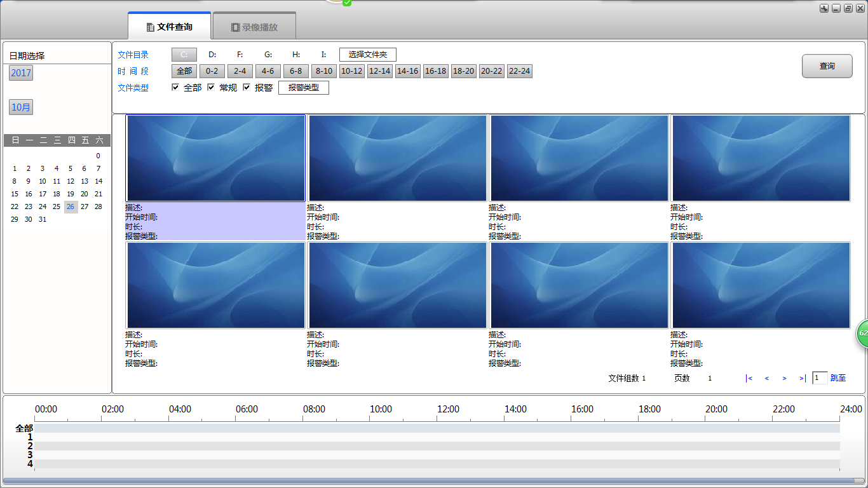This screenshot has width=868, height=488.
Task: Open the 2017 year selector
Action: (21, 73)
